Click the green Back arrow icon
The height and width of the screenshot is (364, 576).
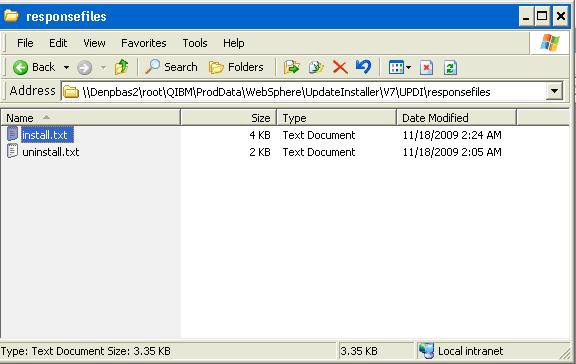click(x=21, y=67)
